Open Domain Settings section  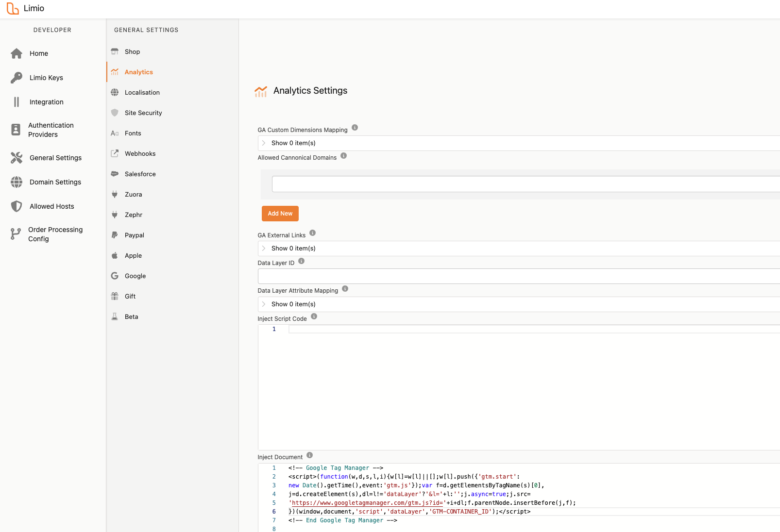tap(55, 182)
